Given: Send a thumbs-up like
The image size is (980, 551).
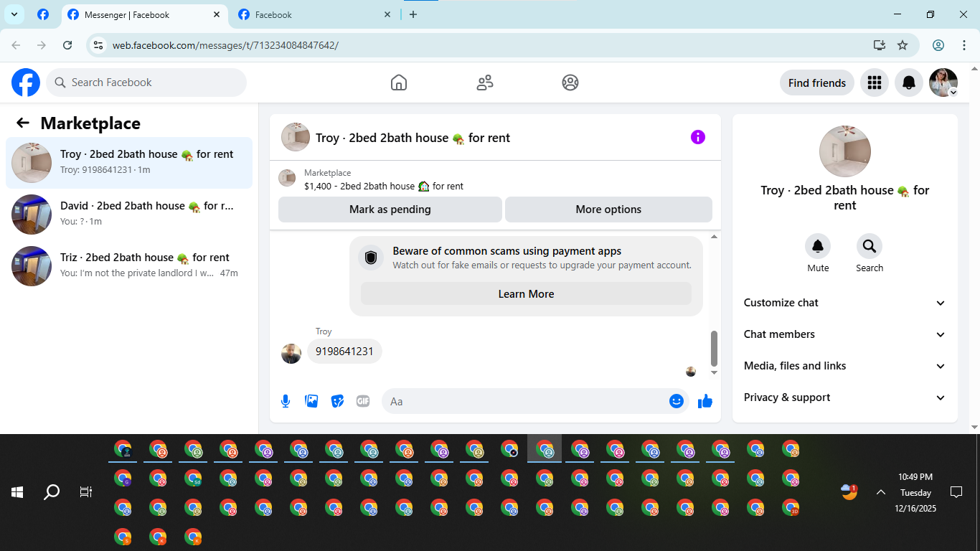Looking at the screenshot, I should tap(705, 401).
